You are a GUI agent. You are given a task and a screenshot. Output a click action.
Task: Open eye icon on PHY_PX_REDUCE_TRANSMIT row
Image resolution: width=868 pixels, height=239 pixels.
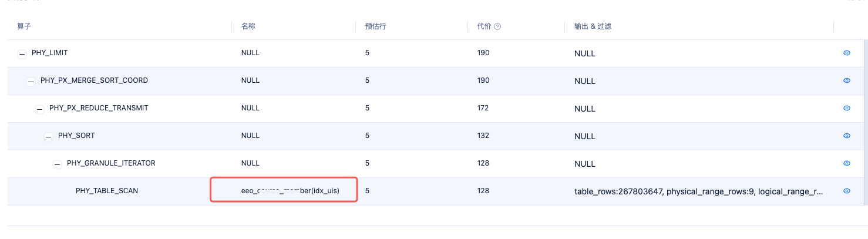pyautogui.click(x=847, y=108)
